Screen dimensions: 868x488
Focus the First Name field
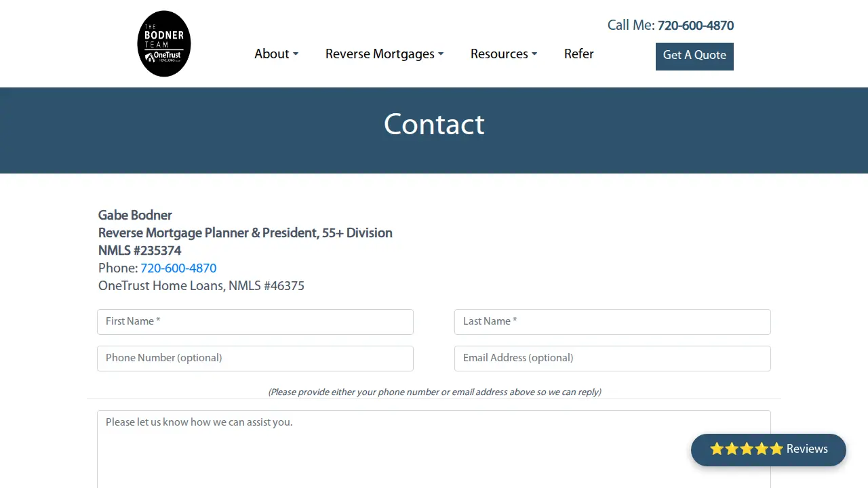click(x=255, y=322)
